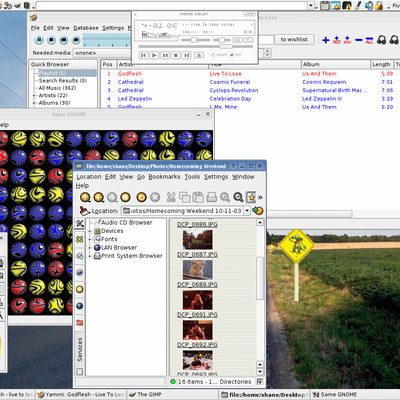
Task: Select 'All Music (362)' in Quick Browser
Action: coord(57,88)
